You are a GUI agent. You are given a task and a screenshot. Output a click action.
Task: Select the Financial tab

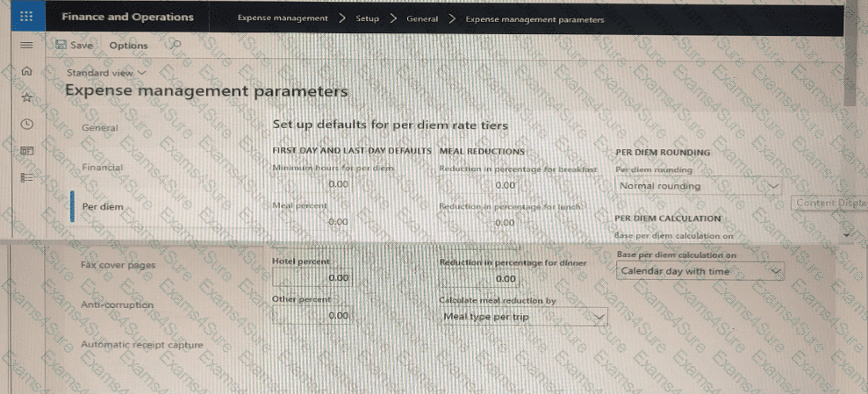[102, 168]
